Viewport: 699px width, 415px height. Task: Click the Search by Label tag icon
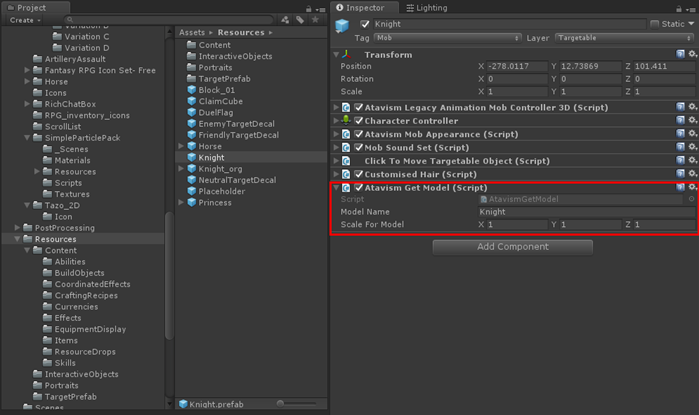coord(299,19)
